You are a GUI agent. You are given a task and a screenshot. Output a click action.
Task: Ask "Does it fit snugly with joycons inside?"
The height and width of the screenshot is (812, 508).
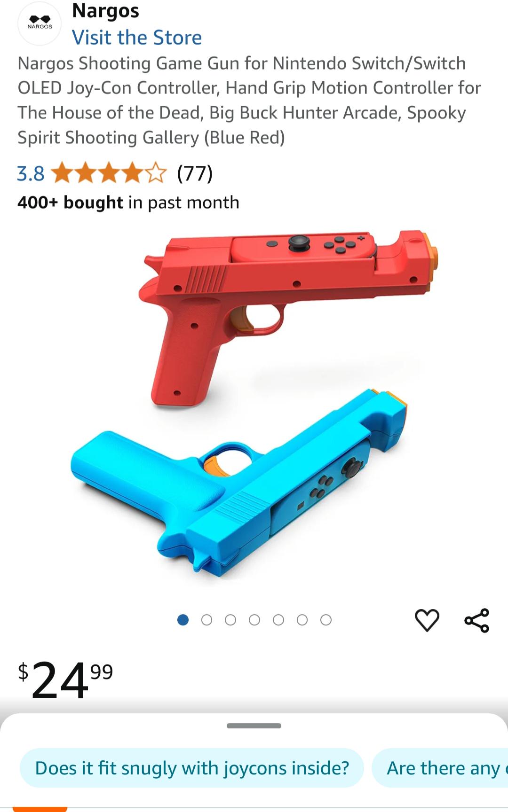(192, 768)
